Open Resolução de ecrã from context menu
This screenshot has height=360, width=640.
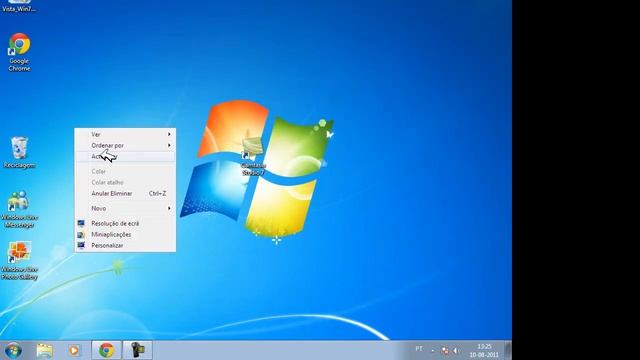click(x=125, y=223)
